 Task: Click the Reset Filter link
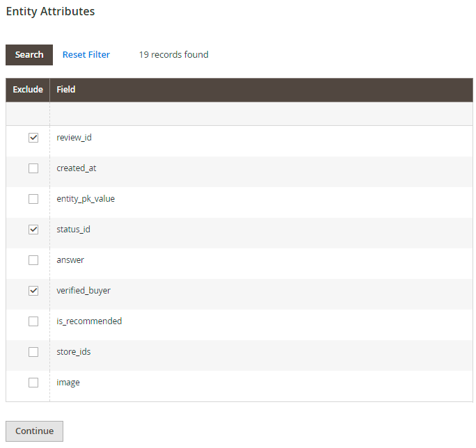[x=86, y=55]
